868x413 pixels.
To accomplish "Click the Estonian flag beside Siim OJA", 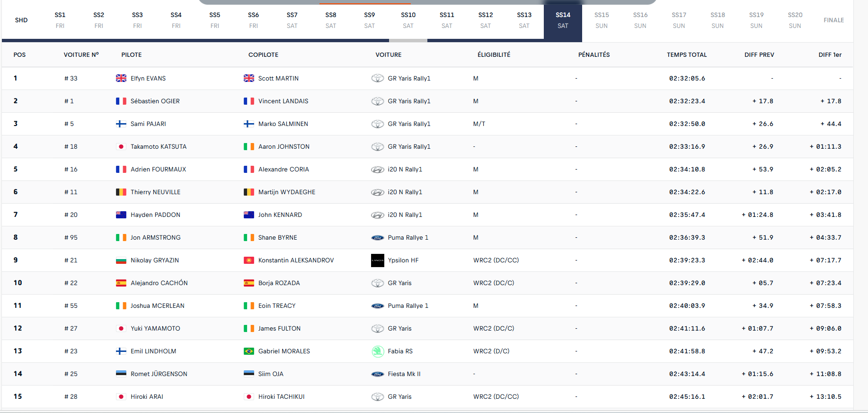I will 249,374.
